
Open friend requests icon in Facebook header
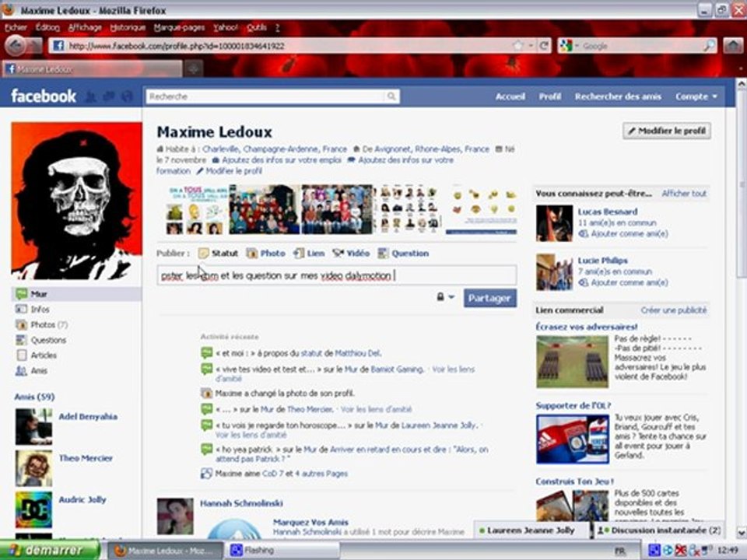[x=90, y=96]
